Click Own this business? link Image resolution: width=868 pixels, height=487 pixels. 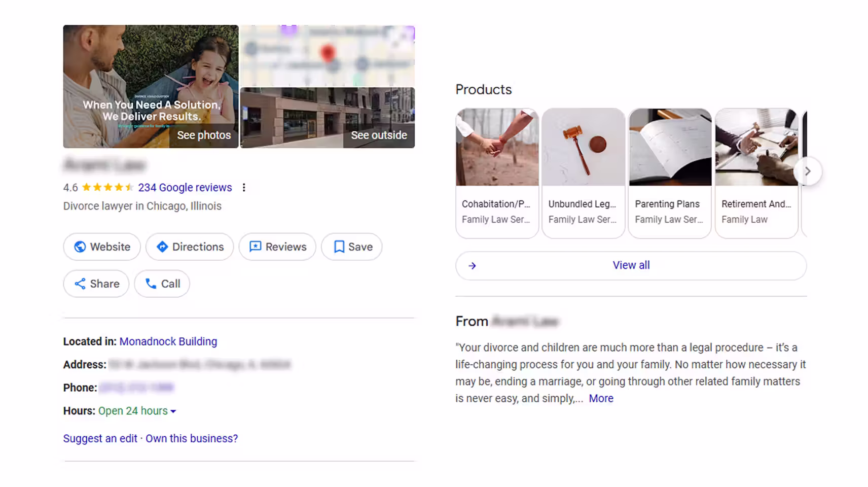[x=192, y=438]
